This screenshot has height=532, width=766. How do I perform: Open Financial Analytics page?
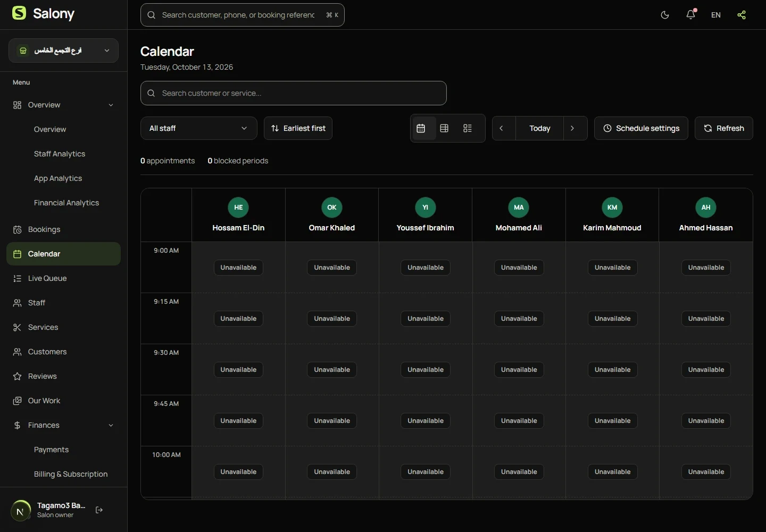click(66, 203)
